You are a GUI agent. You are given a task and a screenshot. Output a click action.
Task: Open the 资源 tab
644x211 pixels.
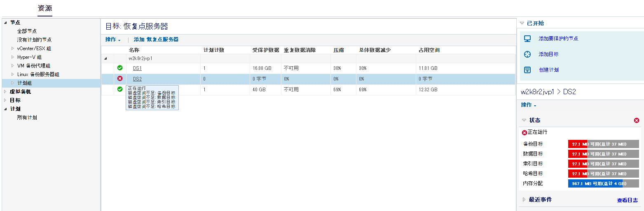point(45,8)
